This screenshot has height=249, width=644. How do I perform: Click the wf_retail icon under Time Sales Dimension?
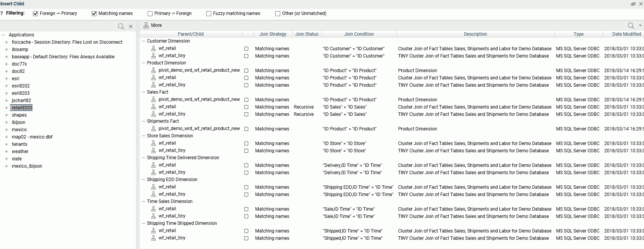(153, 209)
